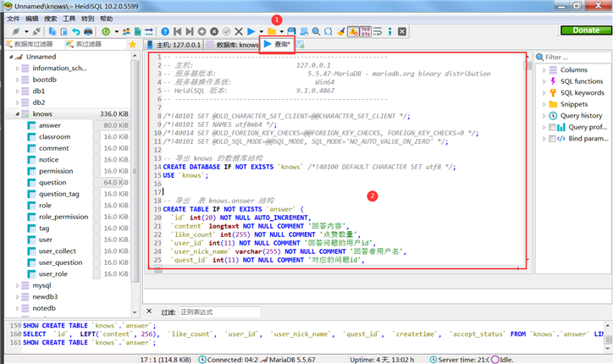Switch to the 主机: 127.0.0.1 tab
Image resolution: width=613 pixels, height=364 pixels.
[174, 45]
